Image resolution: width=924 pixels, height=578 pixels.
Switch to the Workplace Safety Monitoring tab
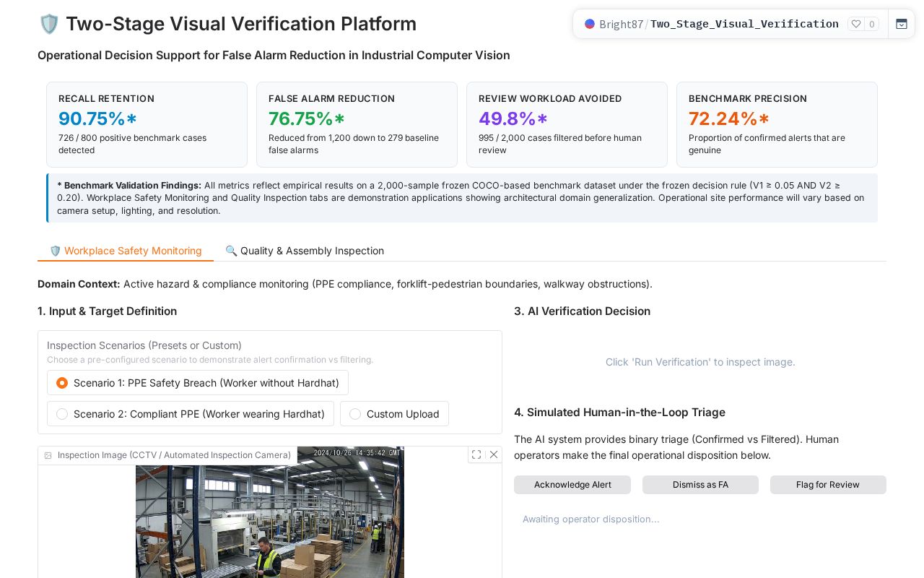[x=126, y=251]
